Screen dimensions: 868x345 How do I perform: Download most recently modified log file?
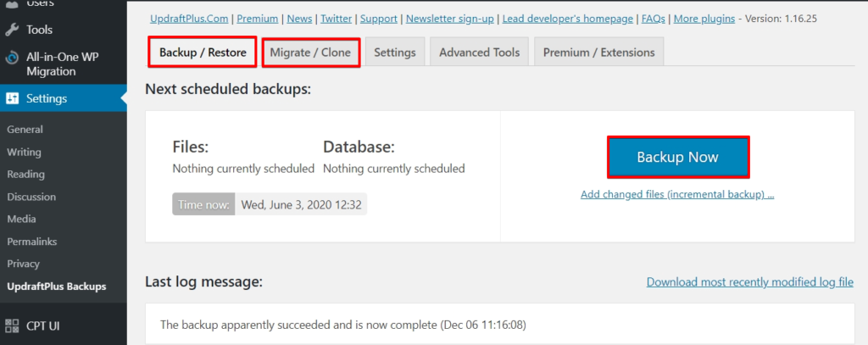point(749,282)
